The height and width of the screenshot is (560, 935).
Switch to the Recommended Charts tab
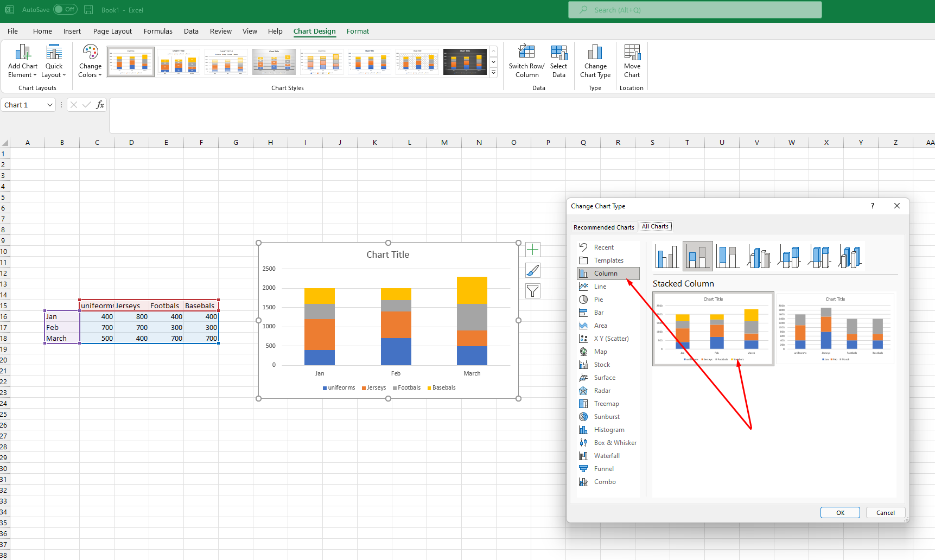[x=603, y=227]
